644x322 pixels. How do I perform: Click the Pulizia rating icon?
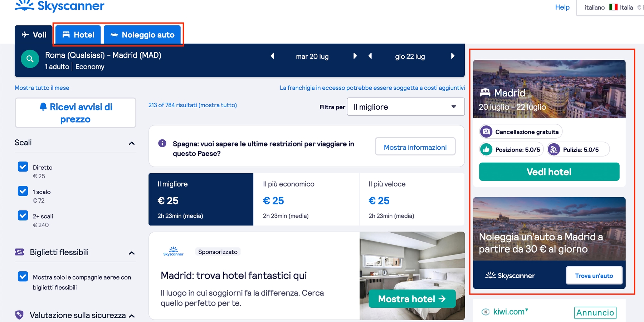pyautogui.click(x=553, y=149)
